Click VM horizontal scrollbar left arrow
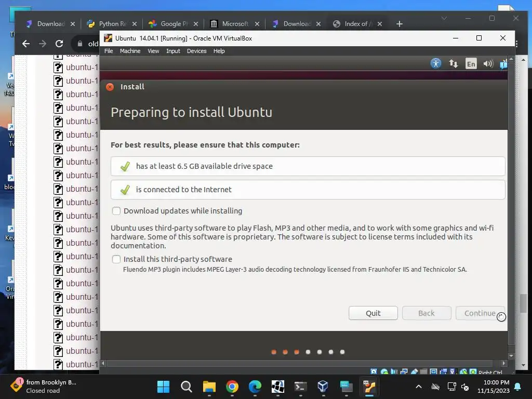 [x=103, y=363]
